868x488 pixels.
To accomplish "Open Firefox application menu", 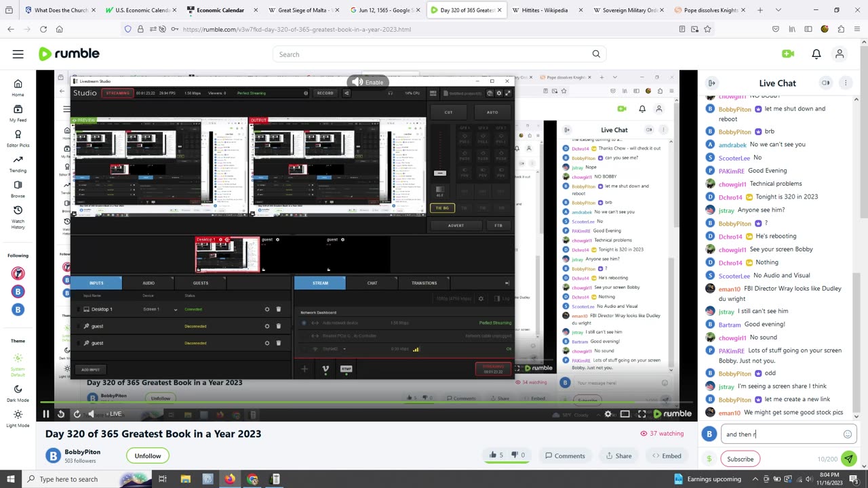I will tap(856, 29).
